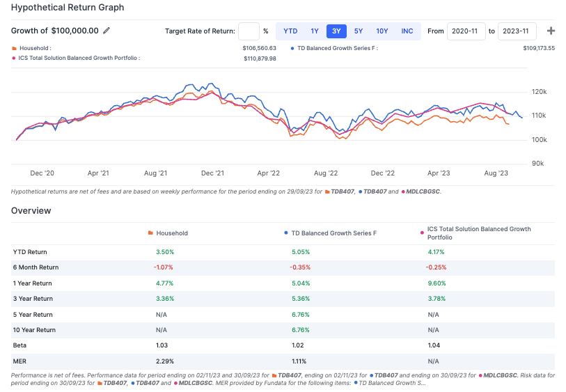
Task: Select the 3Y time range tab
Action: pyautogui.click(x=336, y=31)
